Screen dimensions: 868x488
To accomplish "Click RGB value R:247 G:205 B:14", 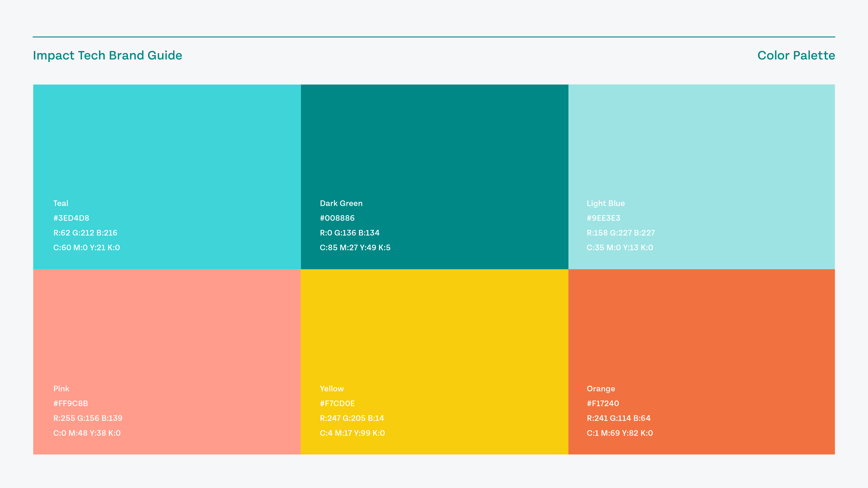I will point(352,419).
